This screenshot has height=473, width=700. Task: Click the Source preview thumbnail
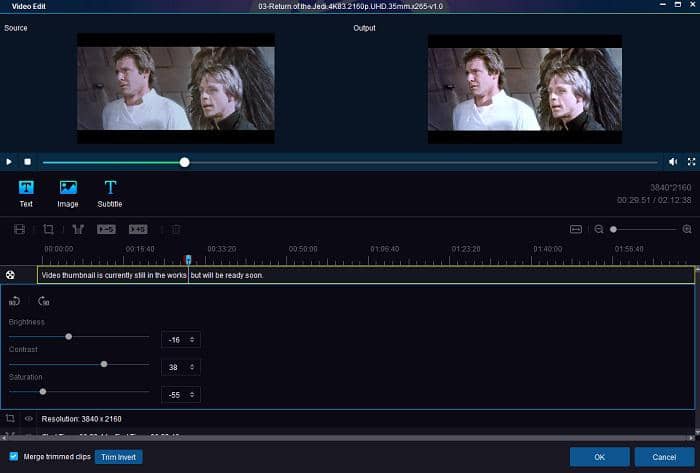pyautogui.click(x=176, y=88)
